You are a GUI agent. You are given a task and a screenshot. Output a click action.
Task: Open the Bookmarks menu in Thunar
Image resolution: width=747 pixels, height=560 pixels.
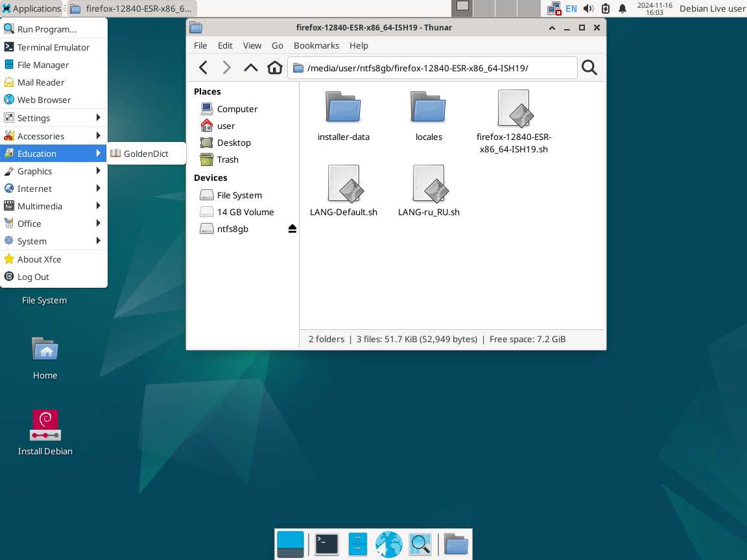coord(316,45)
